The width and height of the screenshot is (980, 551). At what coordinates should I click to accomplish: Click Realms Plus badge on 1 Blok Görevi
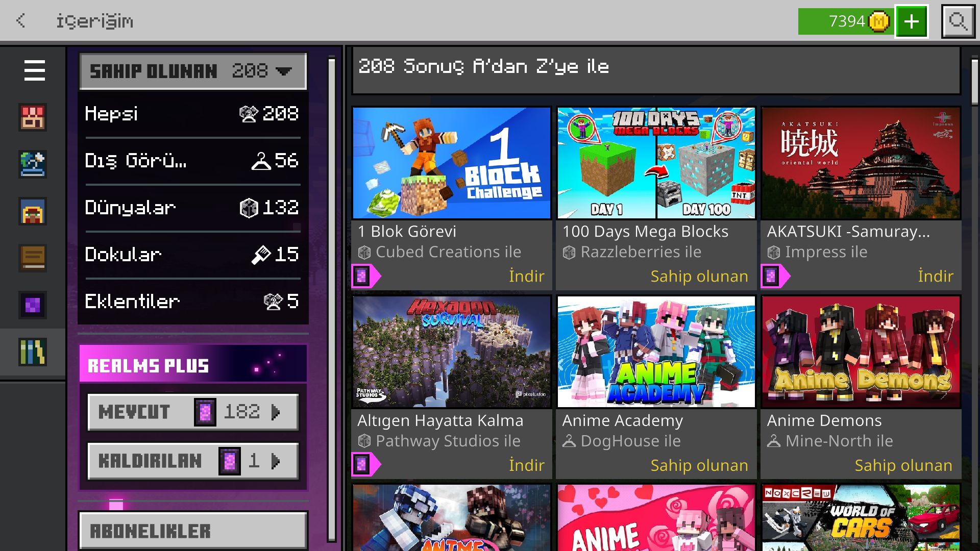coord(365,276)
